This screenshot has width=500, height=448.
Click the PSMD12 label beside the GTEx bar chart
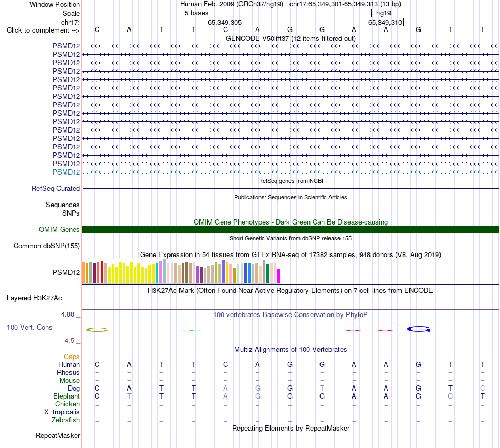pyautogui.click(x=66, y=272)
